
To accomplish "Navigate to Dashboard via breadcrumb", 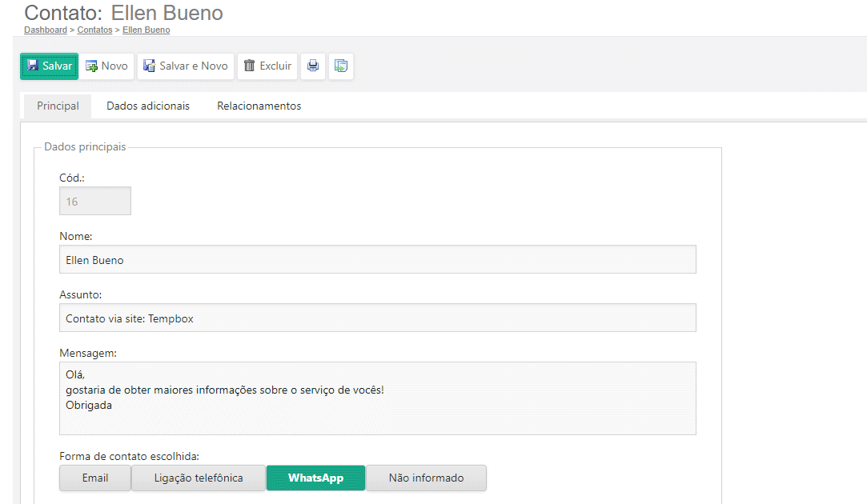I will 45,30.
